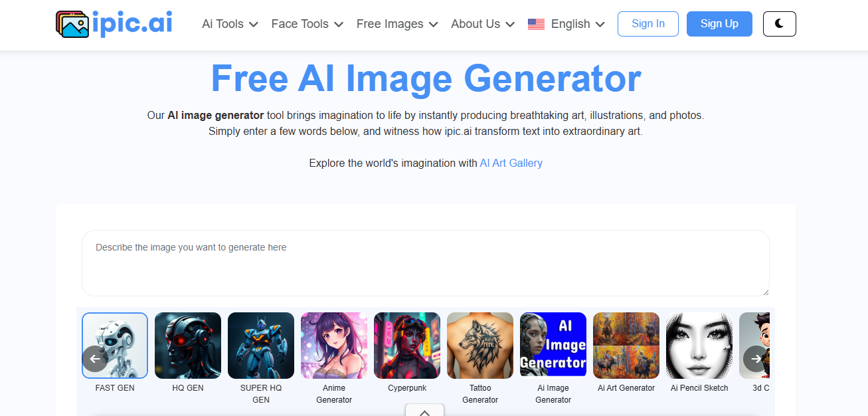Open the English language selector

(566, 24)
